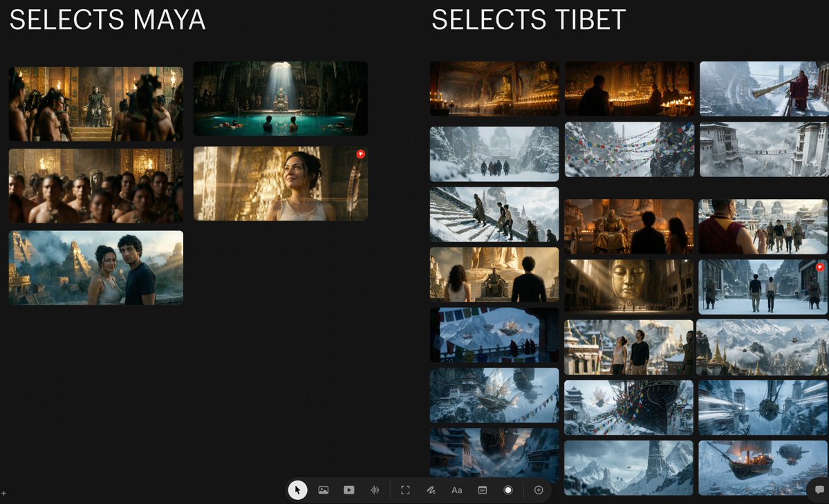
Task: Click the circled plus add button
Action: pyautogui.click(x=539, y=490)
